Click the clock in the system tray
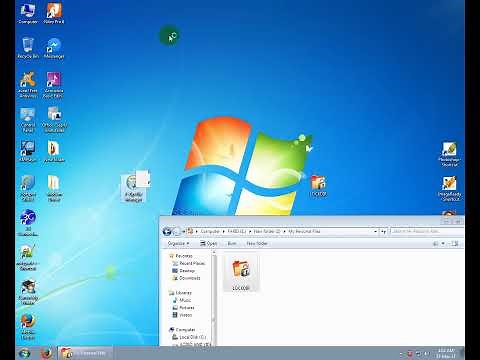480x360 pixels. click(x=446, y=353)
